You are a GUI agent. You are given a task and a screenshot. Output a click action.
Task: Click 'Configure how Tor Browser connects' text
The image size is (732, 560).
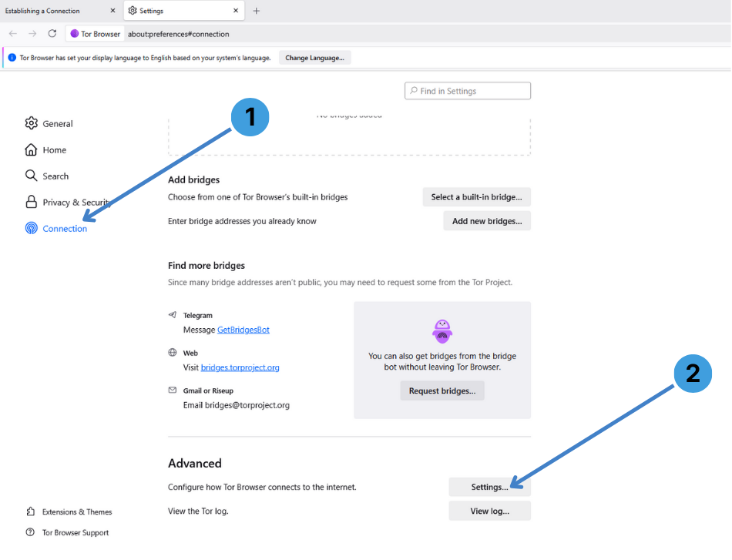pos(262,487)
